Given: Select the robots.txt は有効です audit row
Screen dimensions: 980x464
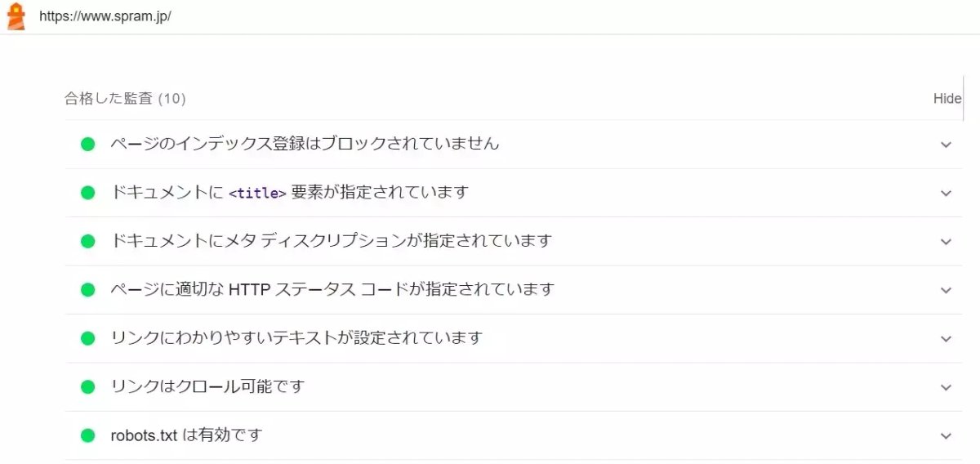Looking at the screenshot, I should 514,435.
